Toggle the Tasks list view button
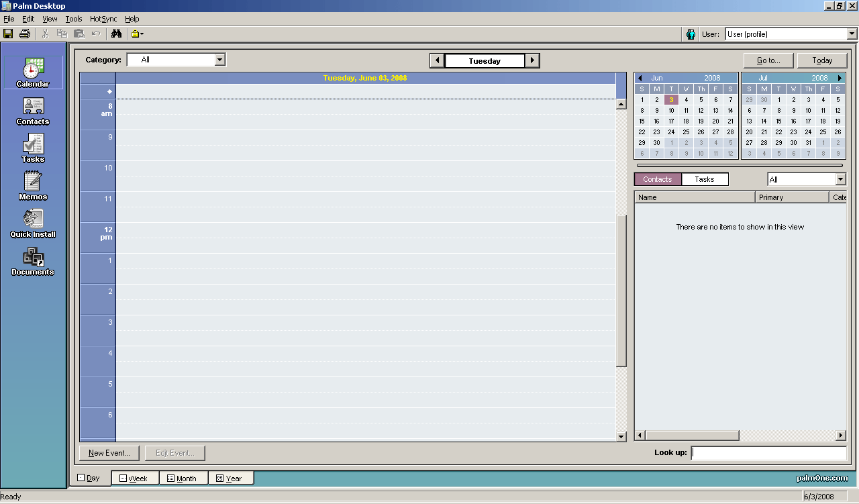The width and height of the screenshot is (859, 504). pos(704,179)
